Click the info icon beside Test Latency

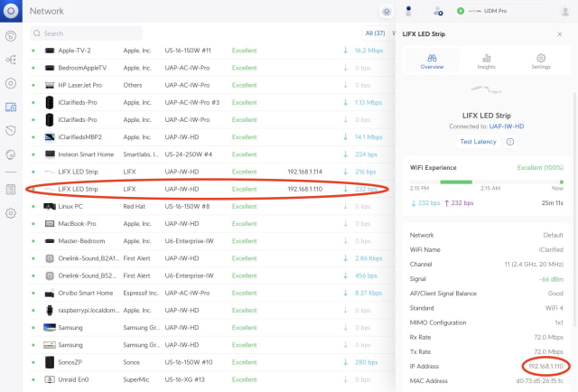[510, 142]
